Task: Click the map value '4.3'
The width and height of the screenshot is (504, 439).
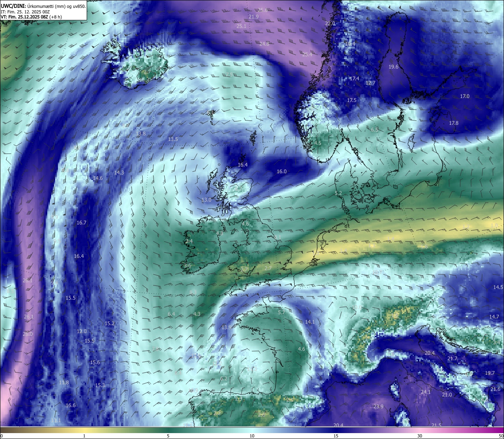Action: tap(197, 314)
